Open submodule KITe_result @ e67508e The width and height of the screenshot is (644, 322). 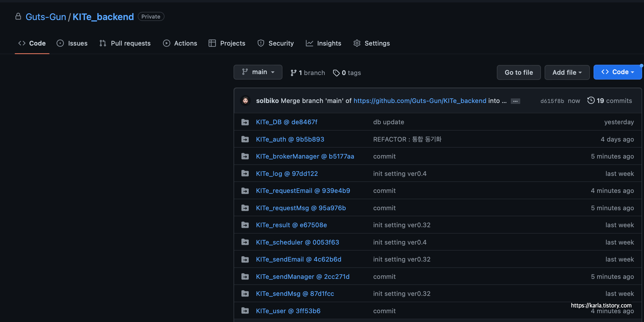[x=291, y=225]
